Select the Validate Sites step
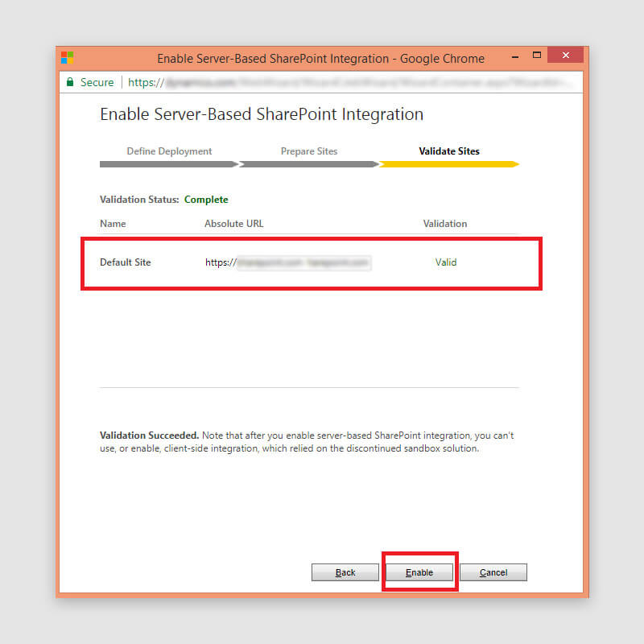 tap(449, 151)
